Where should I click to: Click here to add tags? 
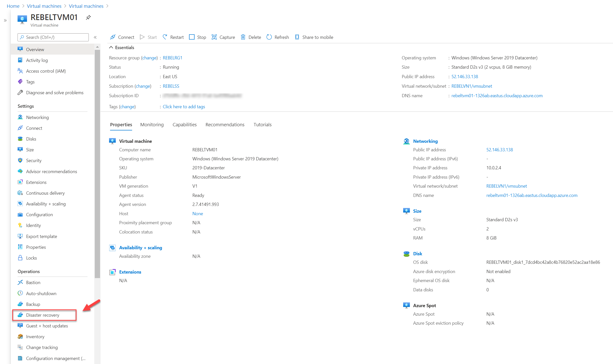point(184,106)
